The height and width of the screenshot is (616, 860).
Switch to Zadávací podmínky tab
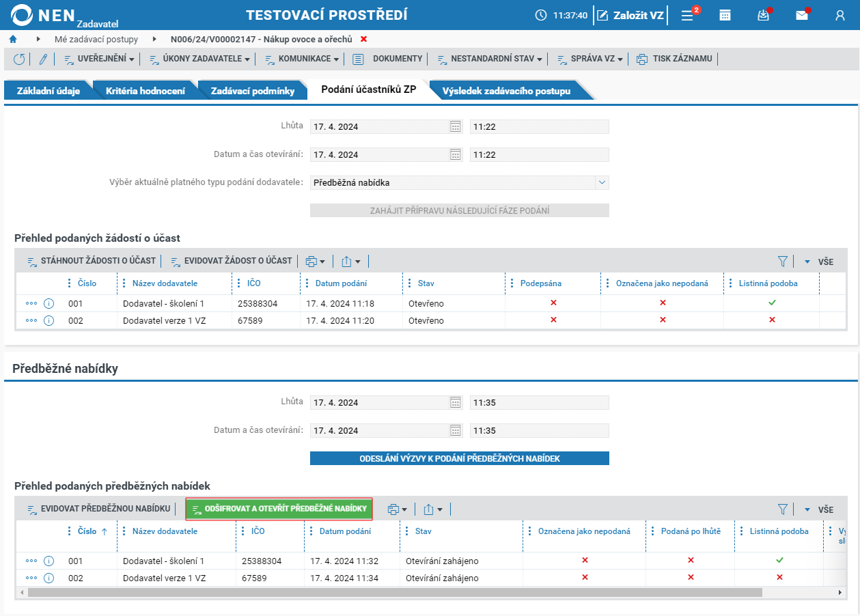[x=252, y=90]
